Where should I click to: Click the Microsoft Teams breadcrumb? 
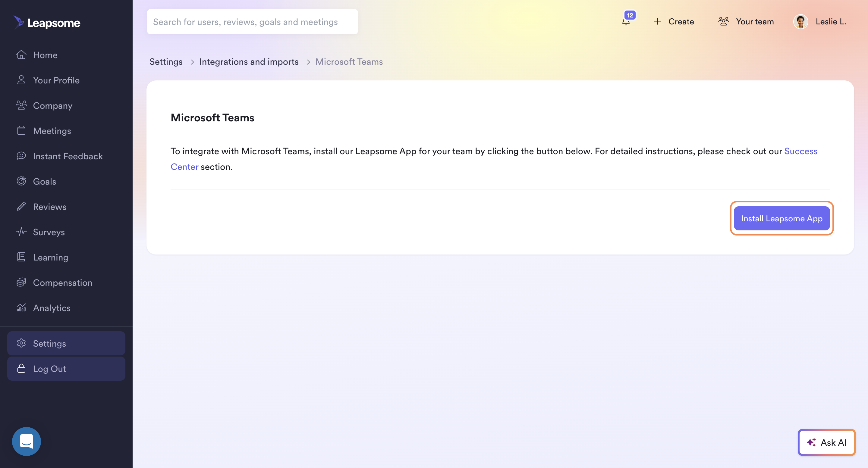coord(349,62)
